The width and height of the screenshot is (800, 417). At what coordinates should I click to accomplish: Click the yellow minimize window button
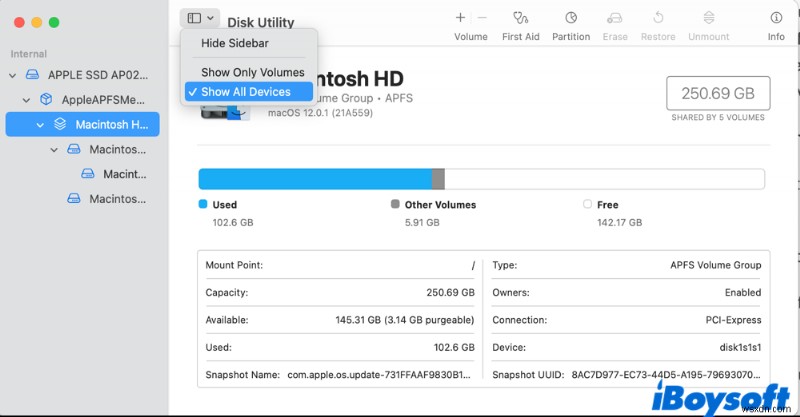point(37,22)
